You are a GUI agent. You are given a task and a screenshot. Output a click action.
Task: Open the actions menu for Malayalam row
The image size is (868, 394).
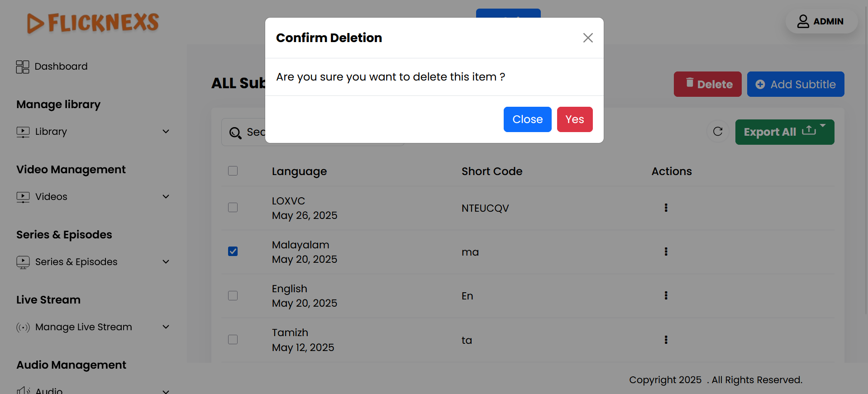point(666,252)
